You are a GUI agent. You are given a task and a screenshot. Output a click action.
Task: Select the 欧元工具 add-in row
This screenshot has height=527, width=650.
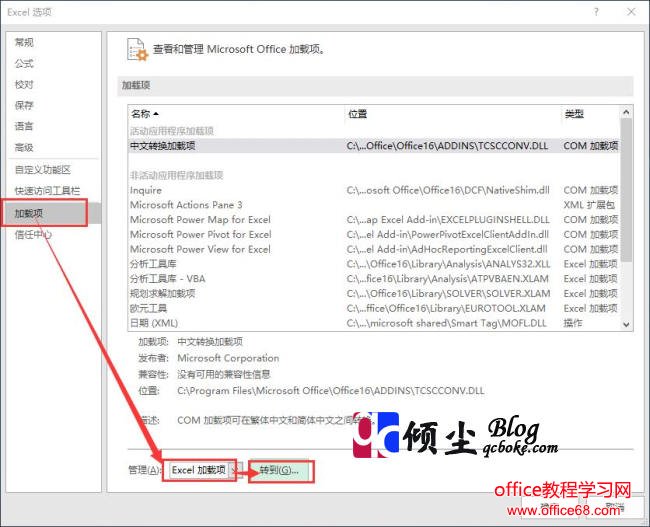[x=374, y=308]
